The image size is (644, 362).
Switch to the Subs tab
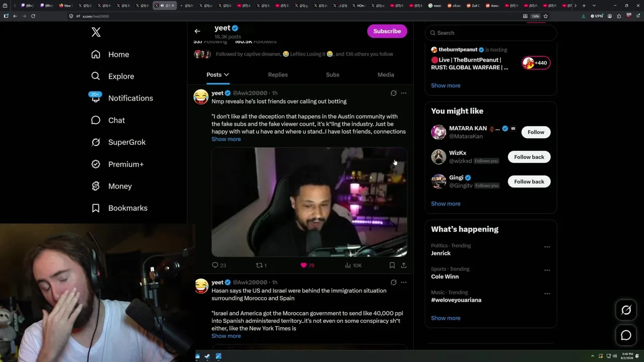[x=333, y=74]
